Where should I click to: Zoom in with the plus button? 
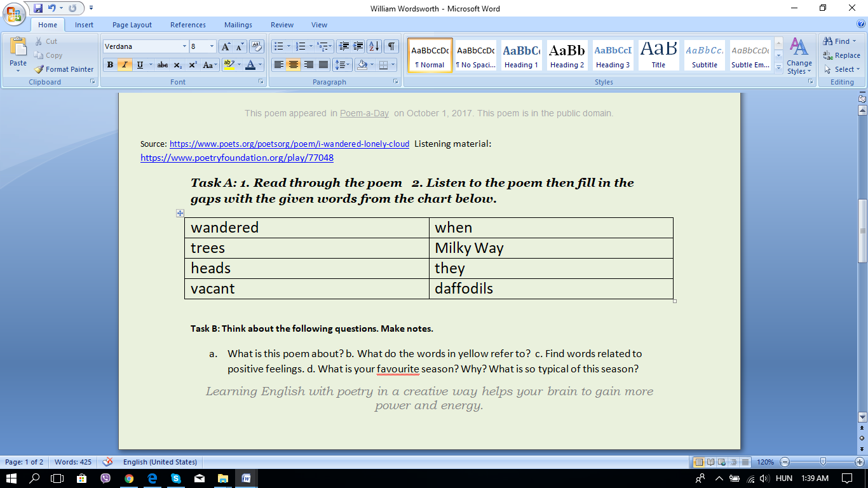(860, 462)
